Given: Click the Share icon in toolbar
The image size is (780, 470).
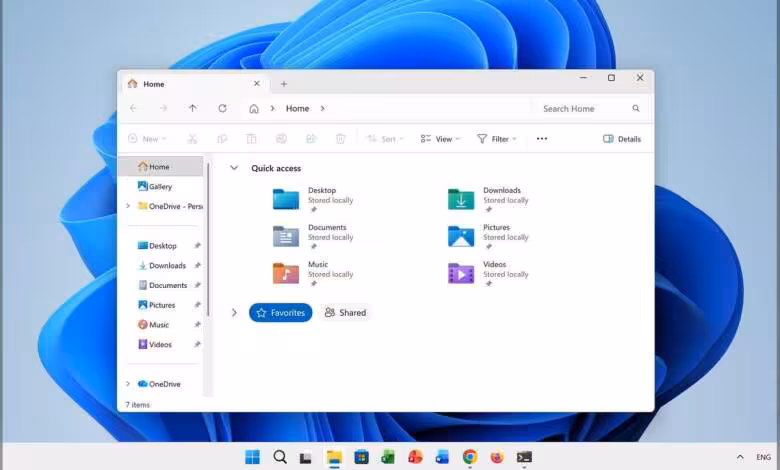Looking at the screenshot, I should (x=311, y=139).
